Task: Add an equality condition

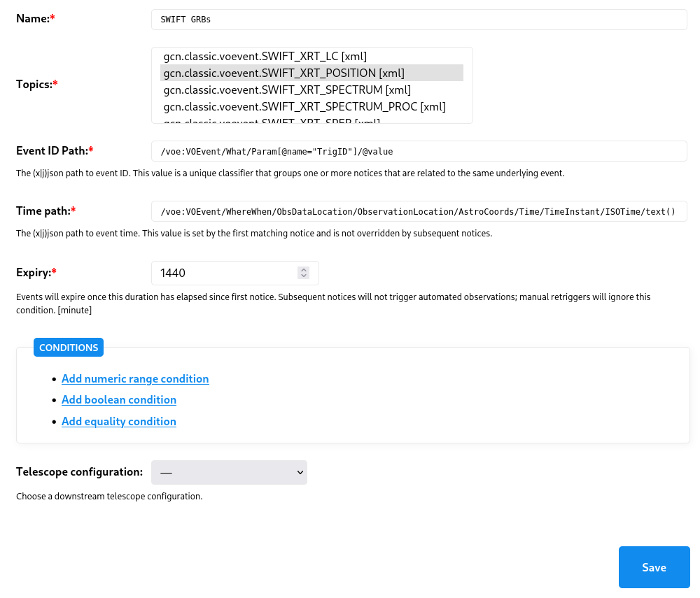Action: pyautogui.click(x=119, y=421)
